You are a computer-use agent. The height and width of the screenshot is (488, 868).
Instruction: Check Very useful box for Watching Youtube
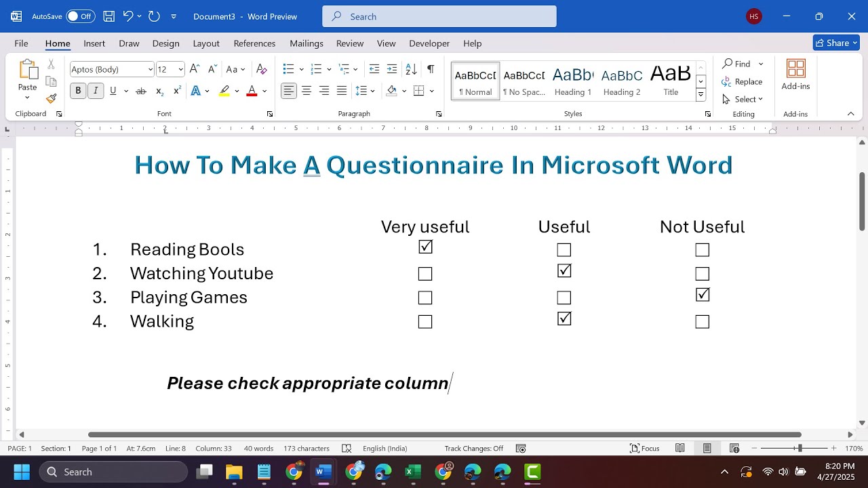pos(425,274)
